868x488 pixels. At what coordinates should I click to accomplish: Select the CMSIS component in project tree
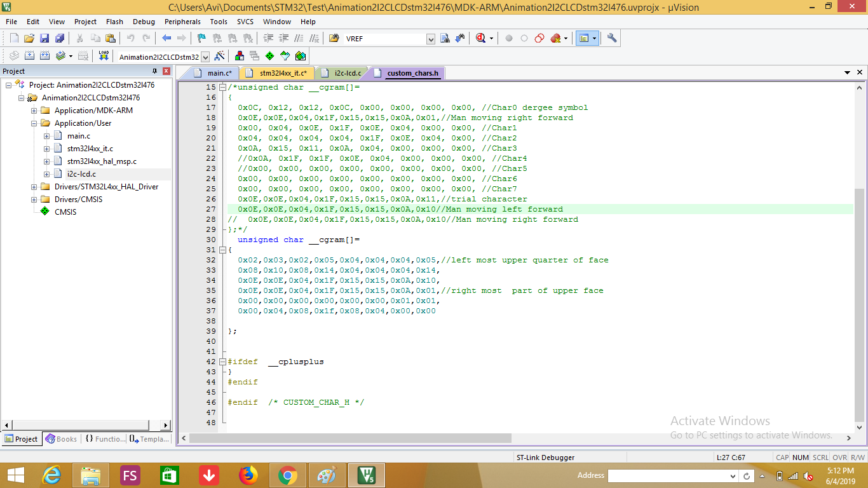click(x=65, y=212)
